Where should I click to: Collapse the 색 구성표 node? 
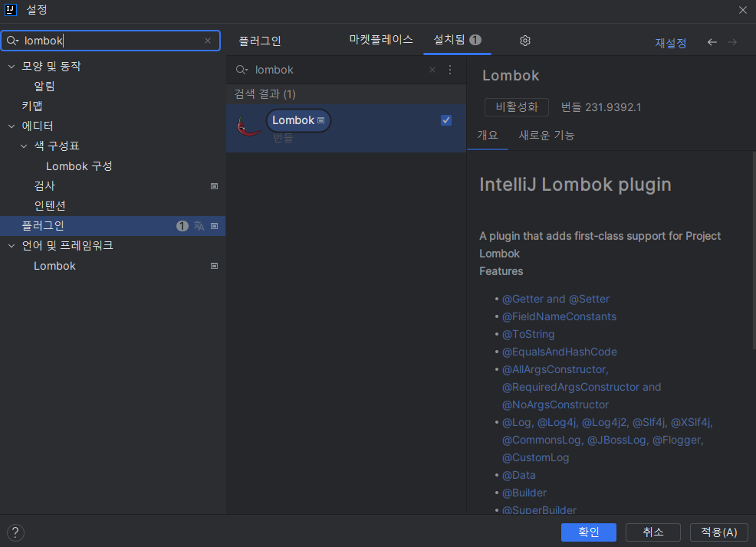tap(24, 146)
